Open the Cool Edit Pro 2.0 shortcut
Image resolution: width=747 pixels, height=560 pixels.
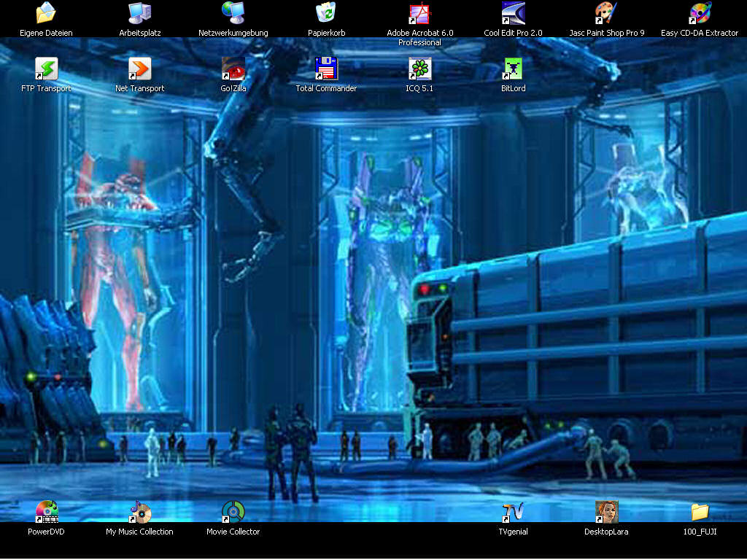click(x=513, y=13)
